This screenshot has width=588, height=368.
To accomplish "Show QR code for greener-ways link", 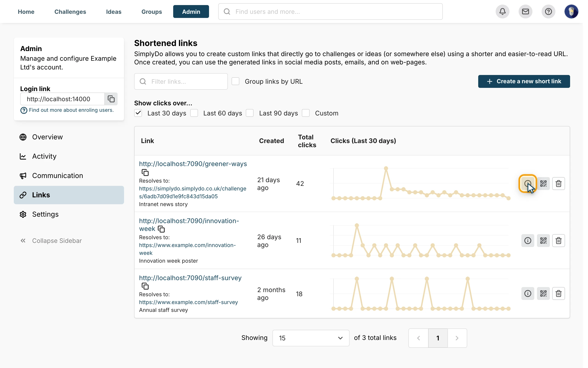I will (x=543, y=184).
